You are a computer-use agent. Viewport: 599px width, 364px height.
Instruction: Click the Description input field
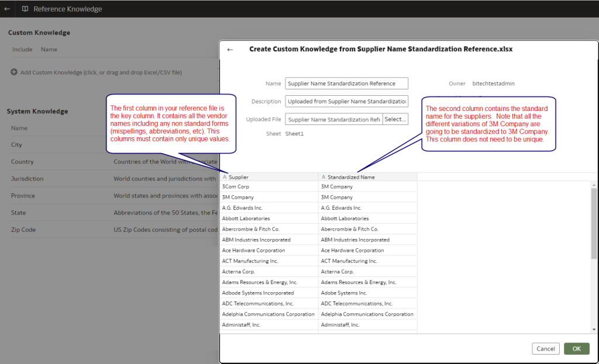[346, 101]
